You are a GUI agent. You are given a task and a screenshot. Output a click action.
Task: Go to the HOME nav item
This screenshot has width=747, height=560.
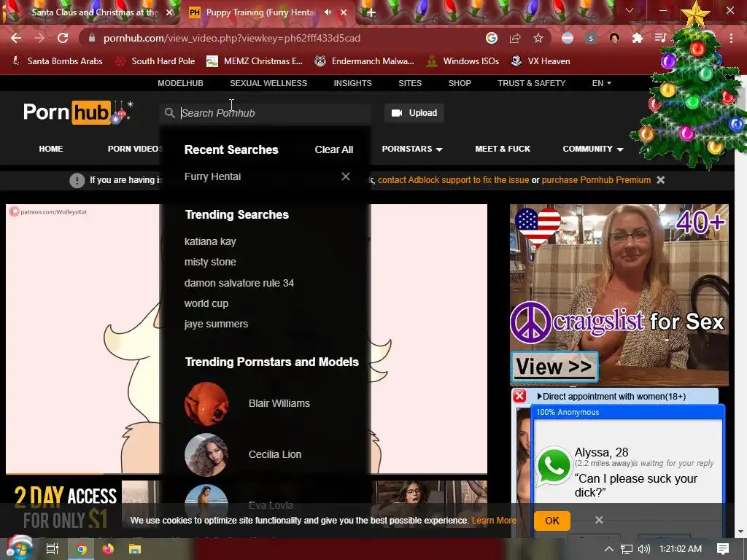tap(51, 149)
